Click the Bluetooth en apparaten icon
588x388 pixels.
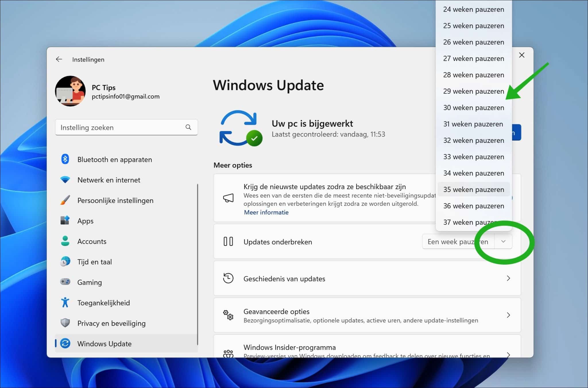click(65, 160)
